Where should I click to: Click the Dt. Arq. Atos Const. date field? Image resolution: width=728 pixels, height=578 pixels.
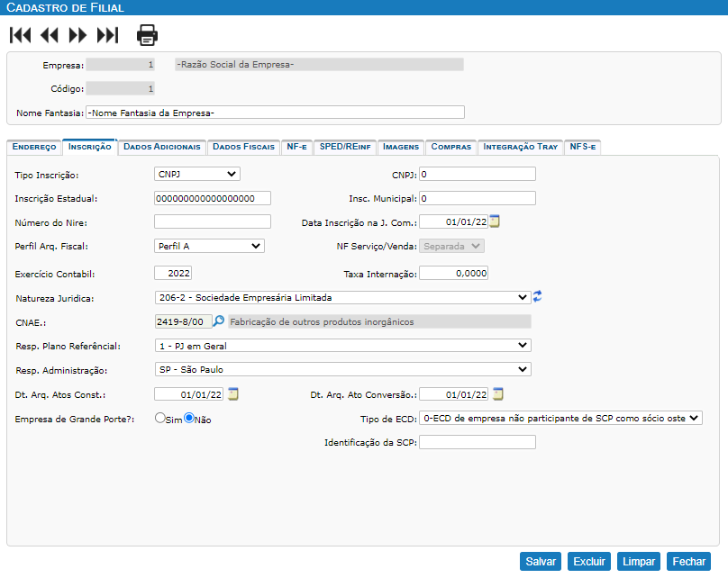click(188, 394)
